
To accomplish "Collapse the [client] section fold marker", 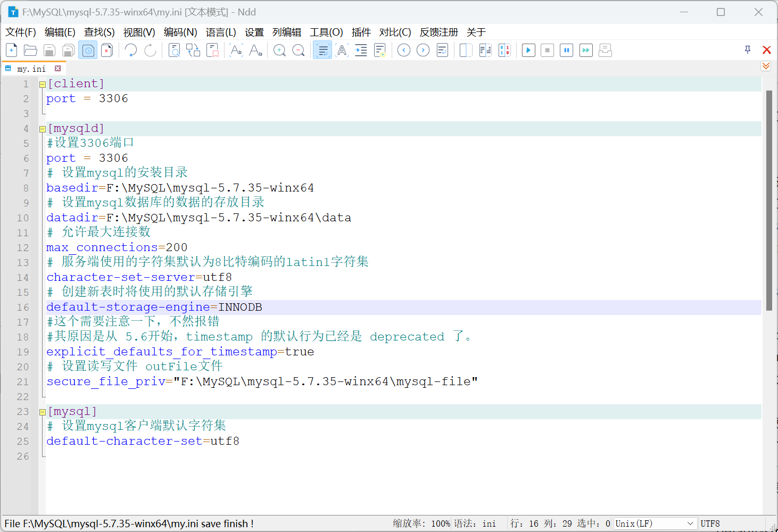I will pyautogui.click(x=42, y=84).
